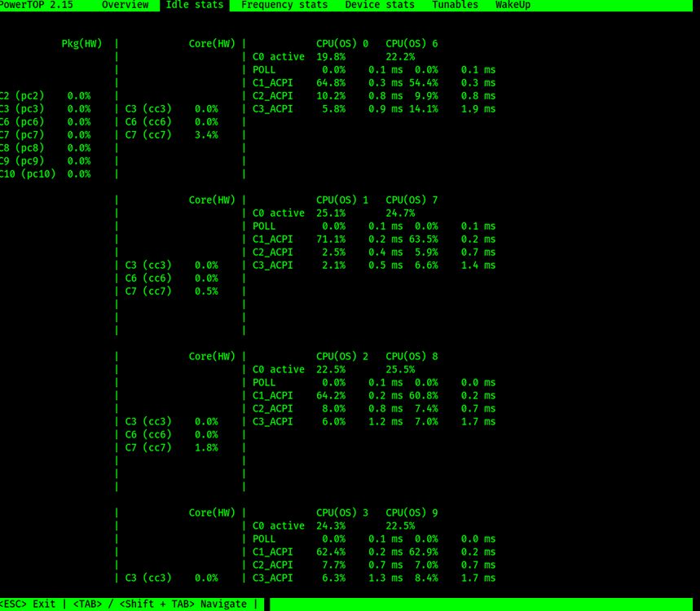Click the CPU(OS) 7 column header

point(412,200)
